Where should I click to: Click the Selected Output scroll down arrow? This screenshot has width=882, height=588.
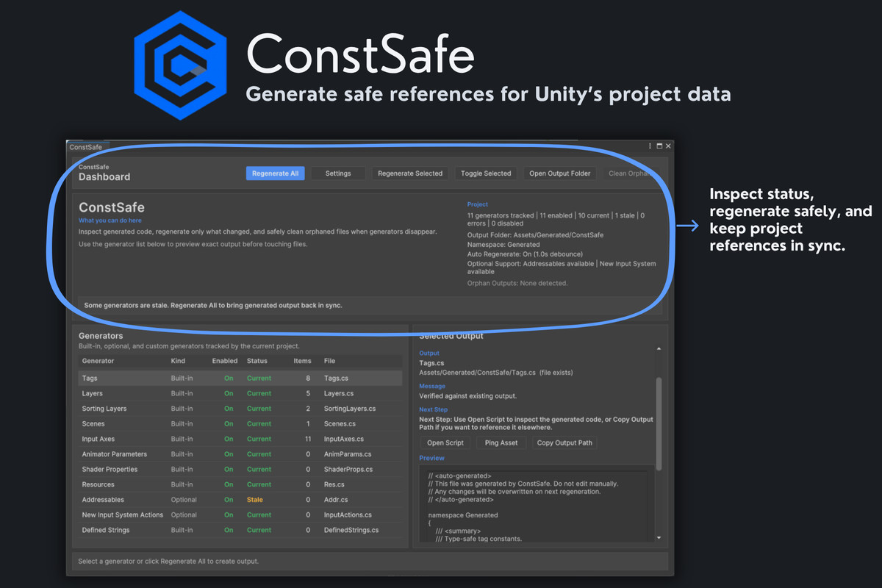pos(659,538)
